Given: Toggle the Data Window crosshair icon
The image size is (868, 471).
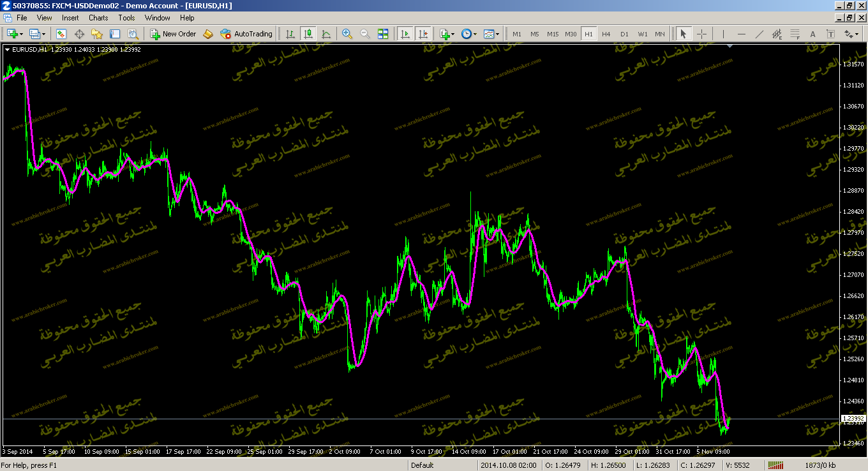Looking at the screenshot, I should pyautogui.click(x=79, y=34).
